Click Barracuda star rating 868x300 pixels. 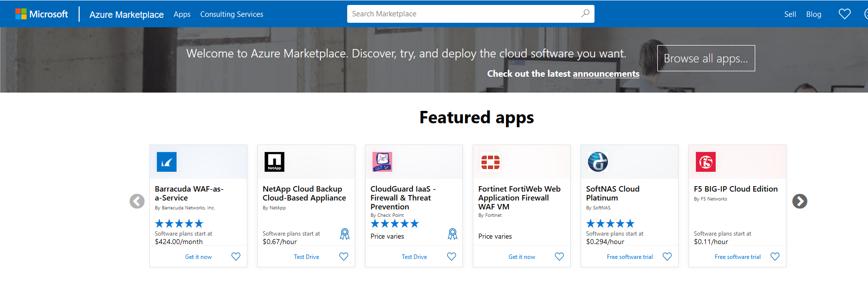(x=179, y=224)
